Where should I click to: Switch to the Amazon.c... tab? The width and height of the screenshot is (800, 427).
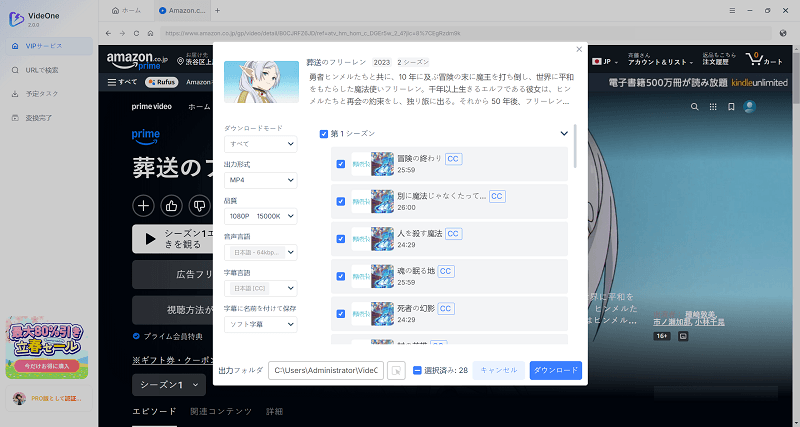(x=182, y=10)
